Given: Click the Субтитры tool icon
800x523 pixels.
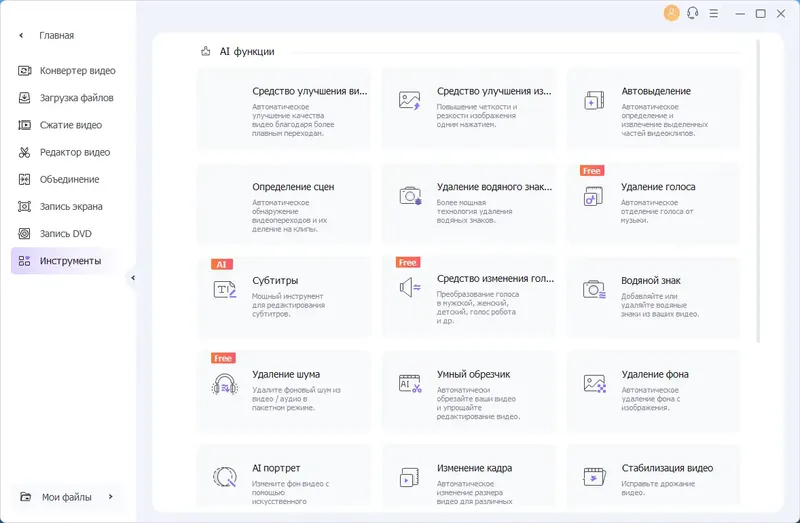Looking at the screenshot, I should pos(224,290).
